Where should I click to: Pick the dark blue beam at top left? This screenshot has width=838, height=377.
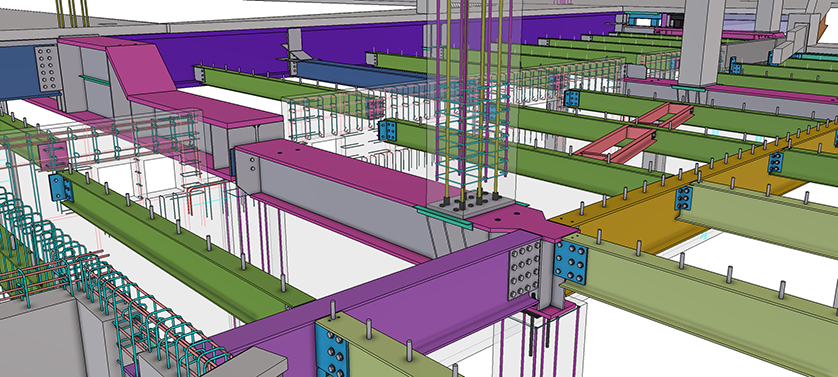click(x=19, y=72)
